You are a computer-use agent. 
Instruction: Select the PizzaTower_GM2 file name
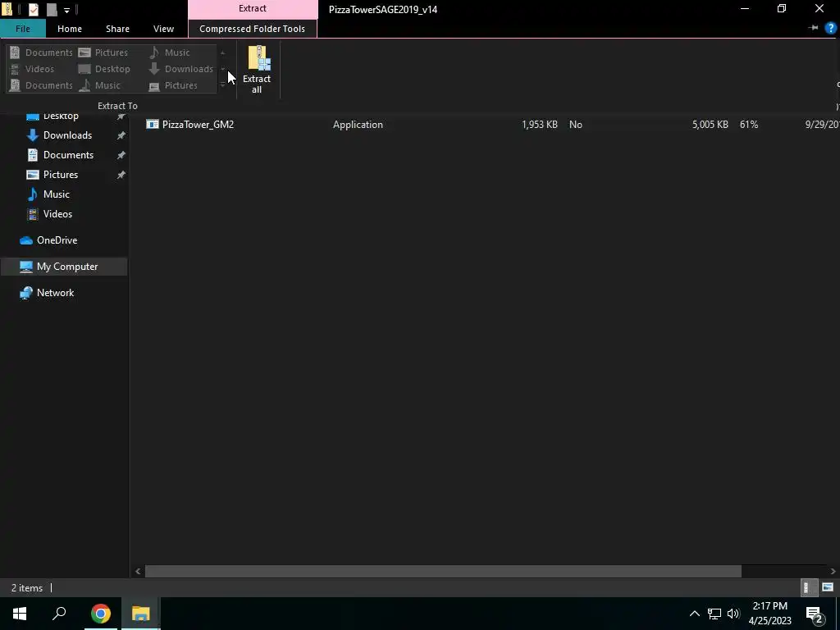pos(198,125)
